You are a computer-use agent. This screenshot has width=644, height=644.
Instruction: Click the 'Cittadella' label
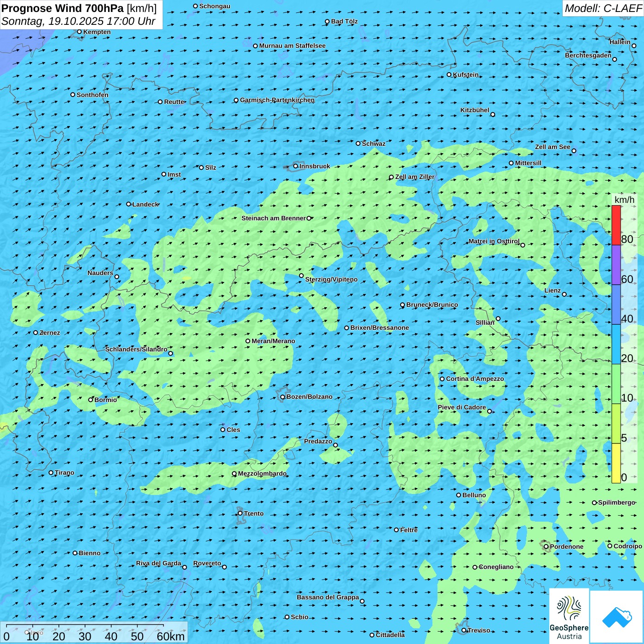click(x=390, y=635)
